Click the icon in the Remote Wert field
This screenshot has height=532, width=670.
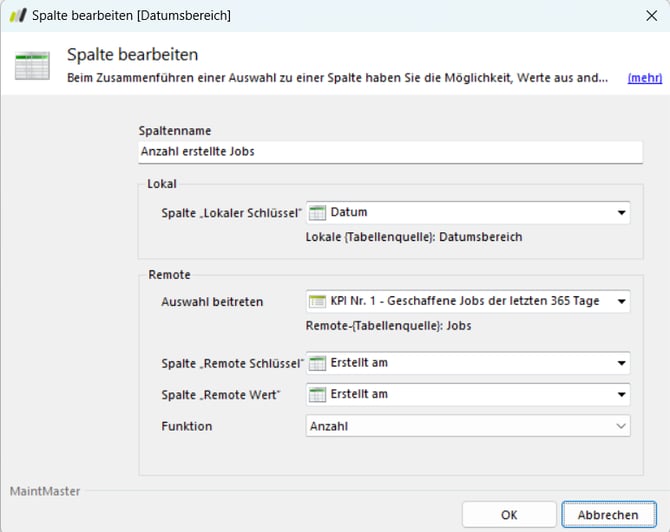pyautogui.click(x=318, y=394)
